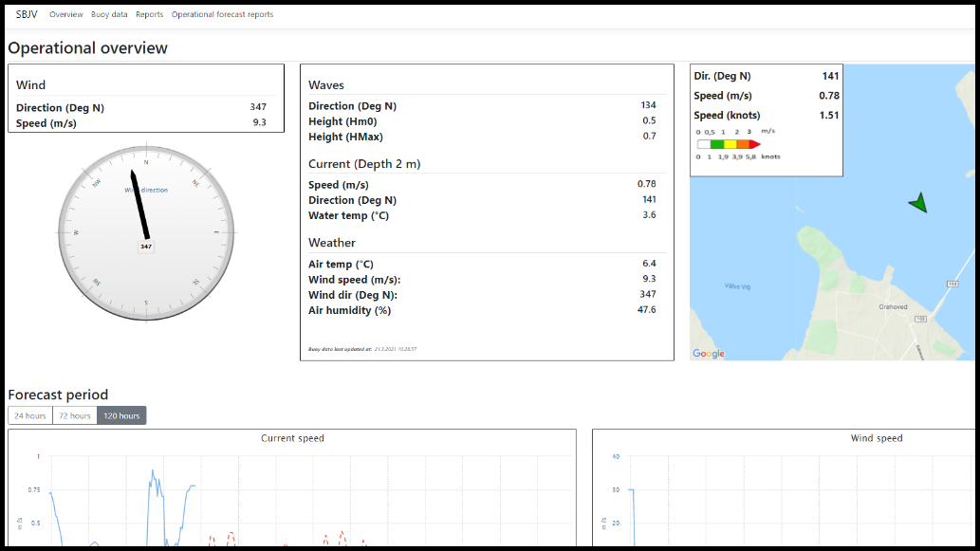Switch forecast period to 72 hours
Image resolution: width=980 pixels, height=551 pixels.
click(74, 415)
